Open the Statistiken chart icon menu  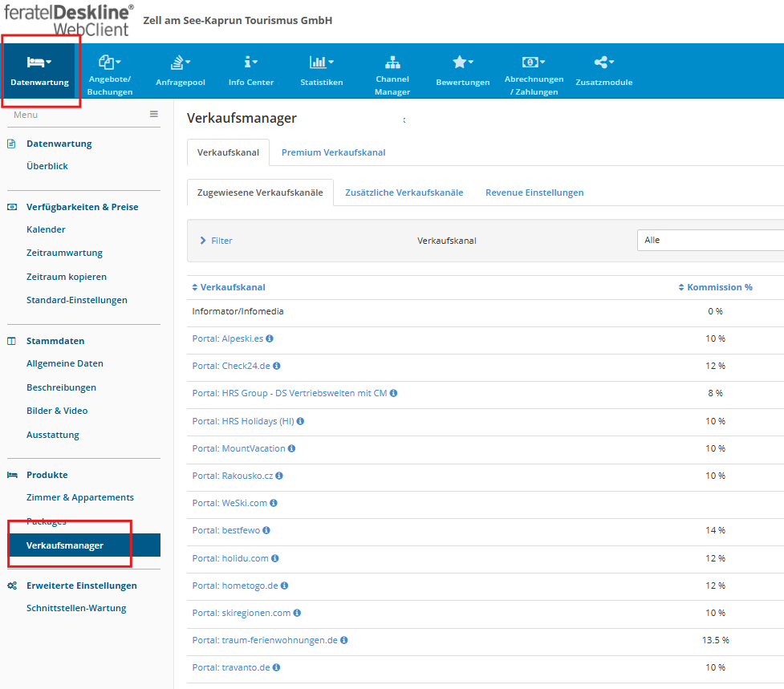pyautogui.click(x=321, y=63)
